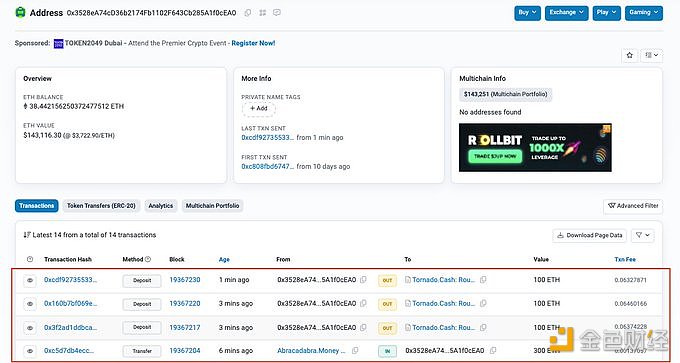This screenshot has height=363, width=680.
Task: Open the $143,251 Multichain Portfolio badge
Action: 506,94
